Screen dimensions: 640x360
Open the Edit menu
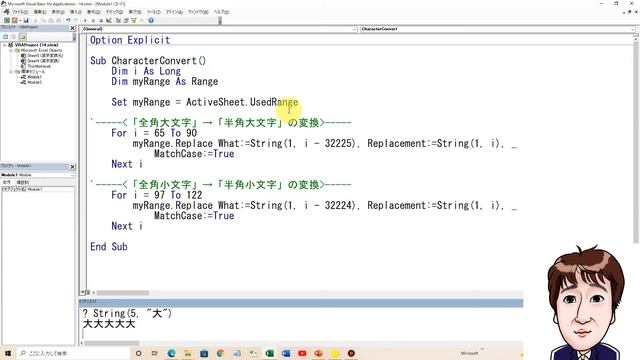pyautogui.click(x=40, y=12)
